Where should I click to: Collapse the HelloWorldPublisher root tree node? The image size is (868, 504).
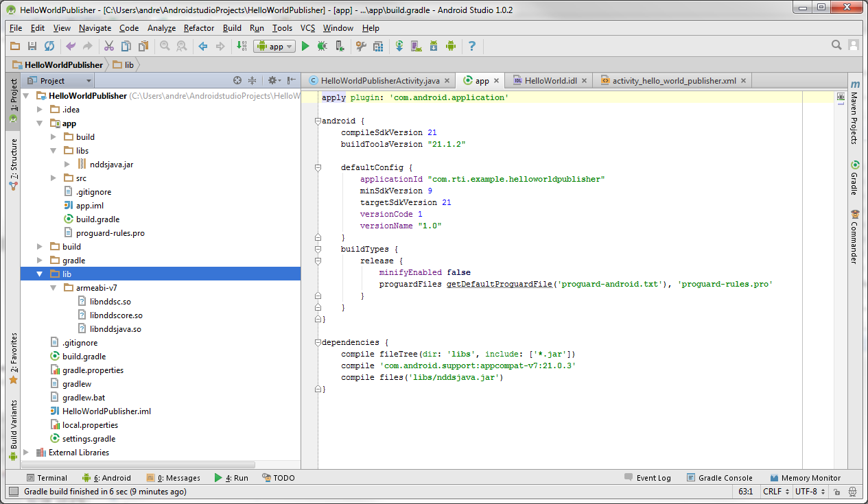26,96
